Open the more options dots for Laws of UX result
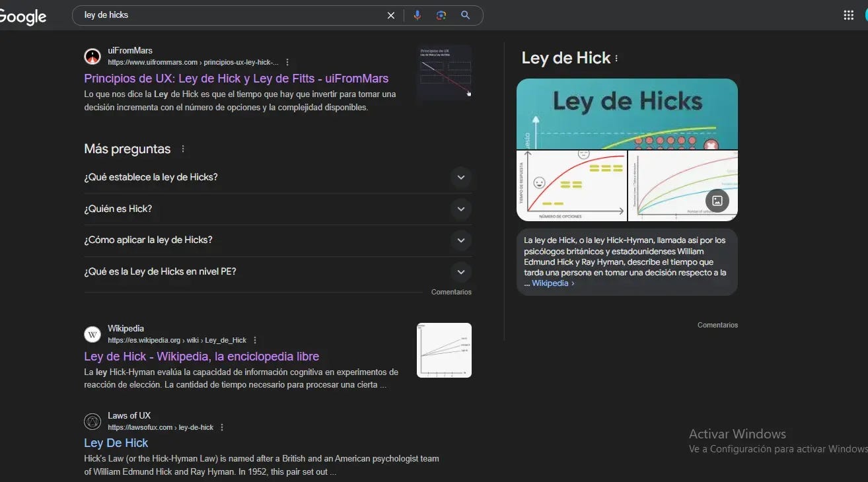The height and width of the screenshot is (482, 868). 222,427
